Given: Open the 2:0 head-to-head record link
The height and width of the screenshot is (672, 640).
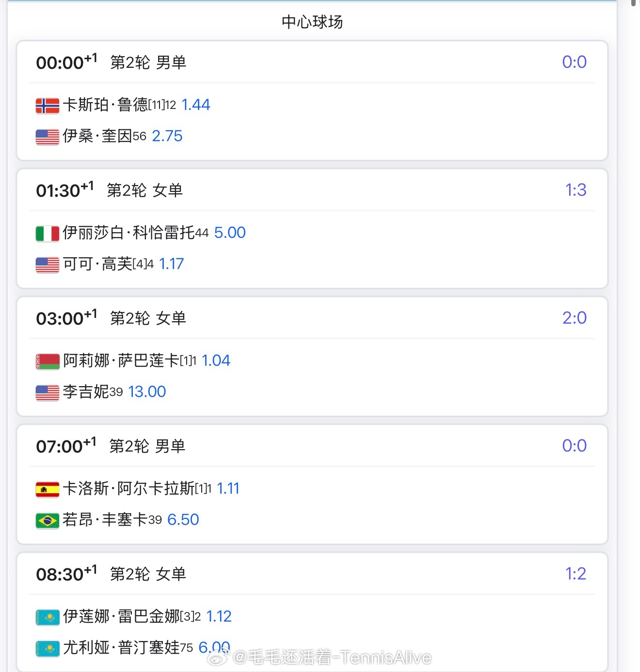Looking at the screenshot, I should click(574, 318).
